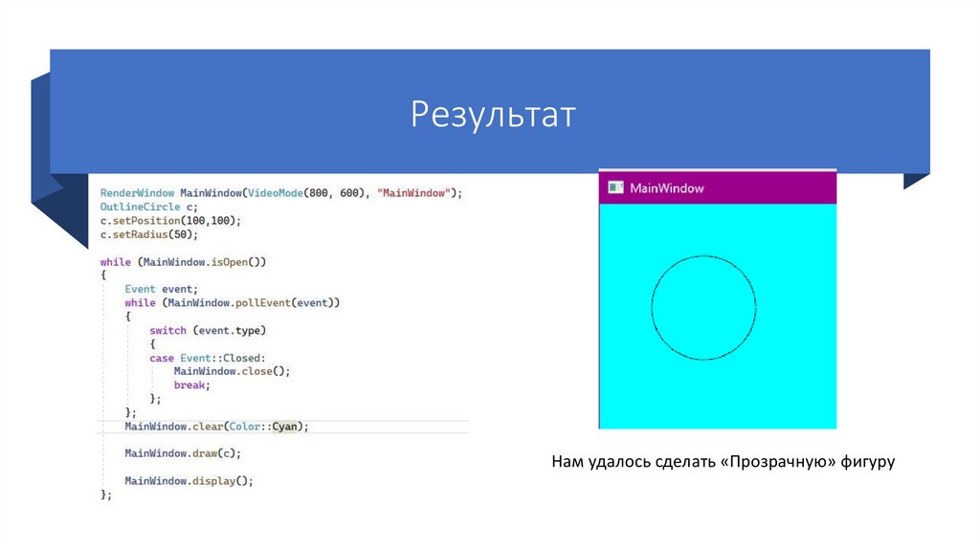Click the highlighted line "MainWindow.clear(Color::Cyan);"
The image size is (980, 549).
click(x=216, y=427)
